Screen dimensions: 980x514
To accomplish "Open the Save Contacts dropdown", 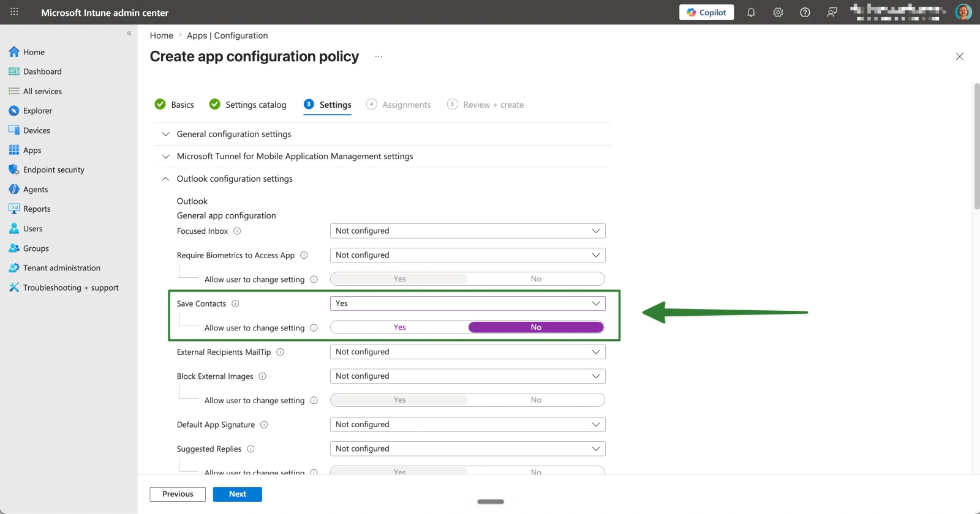I will click(x=467, y=304).
